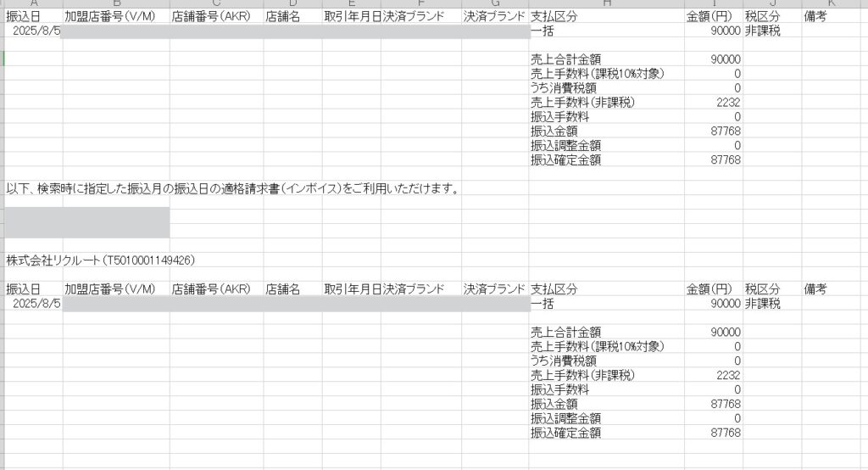
Task: Select the upper table's 非課税 cell
Action: pyautogui.click(x=763, y=31)
